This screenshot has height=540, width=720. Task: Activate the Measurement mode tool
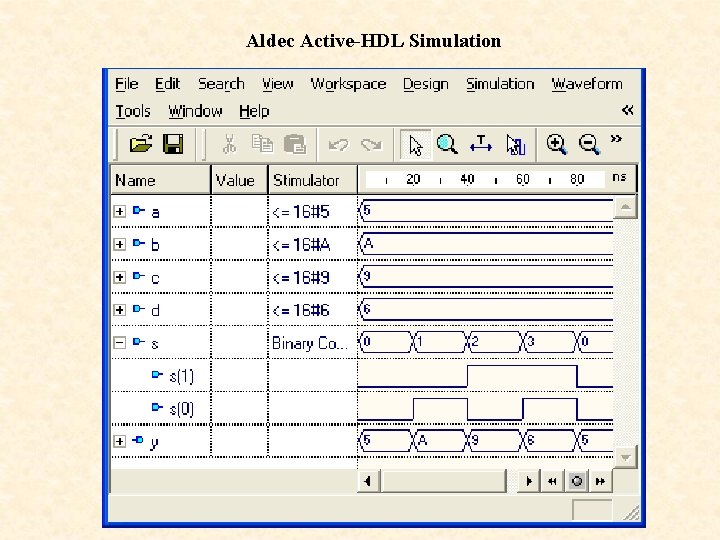pos(481,144)
